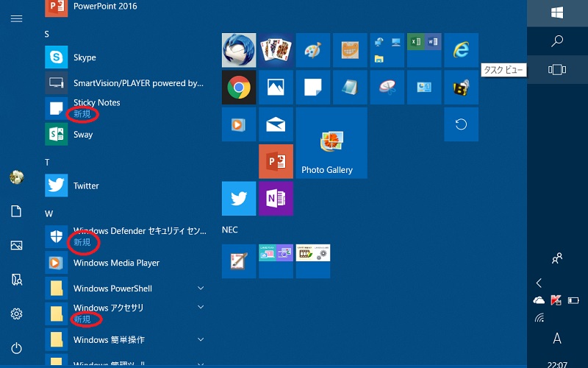
Task: Expand the Windows PowerShell folder chevron
Action: click(x=201, y=288)
